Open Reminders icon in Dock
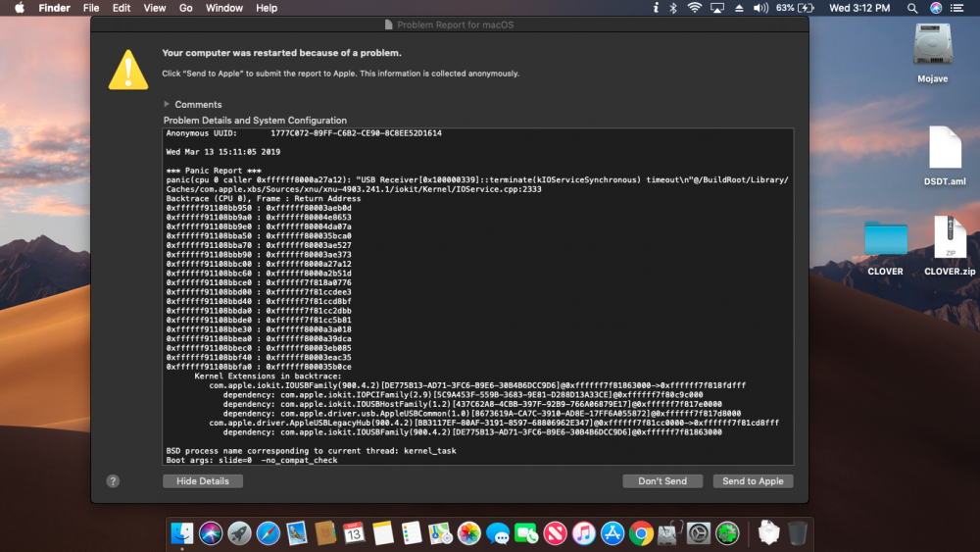The image size is (980, 552). tap(412, 533)
